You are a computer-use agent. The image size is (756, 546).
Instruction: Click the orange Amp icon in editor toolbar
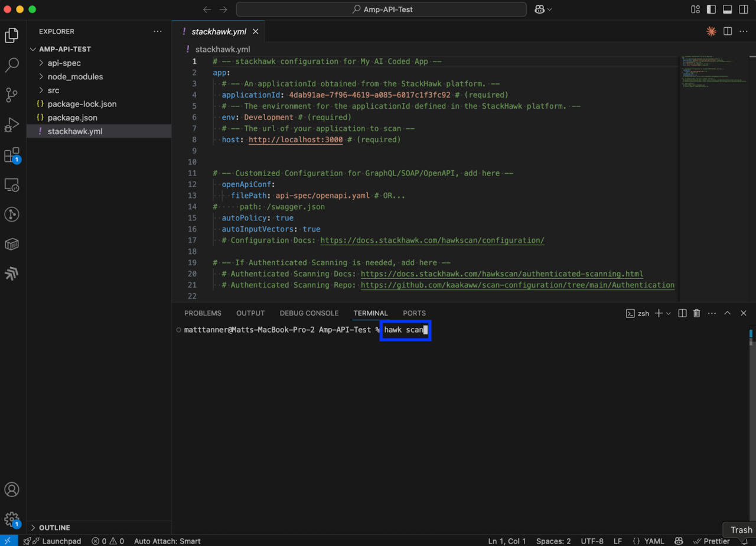[711, 31]
